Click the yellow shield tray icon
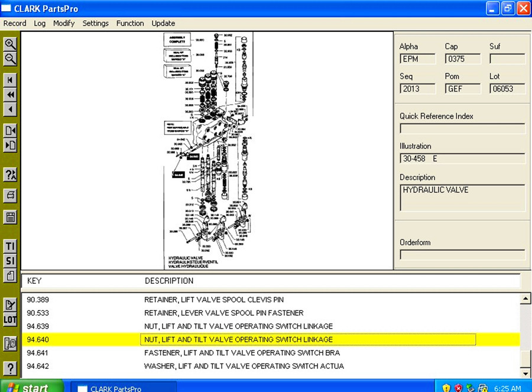532x392 pixels. [x=446, y=388]
